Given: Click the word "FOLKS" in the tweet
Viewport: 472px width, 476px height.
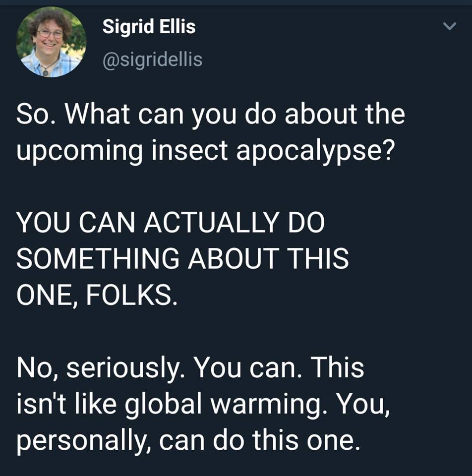Looking at the screenshot, I should pyautogui.click(x=130, y=296).
